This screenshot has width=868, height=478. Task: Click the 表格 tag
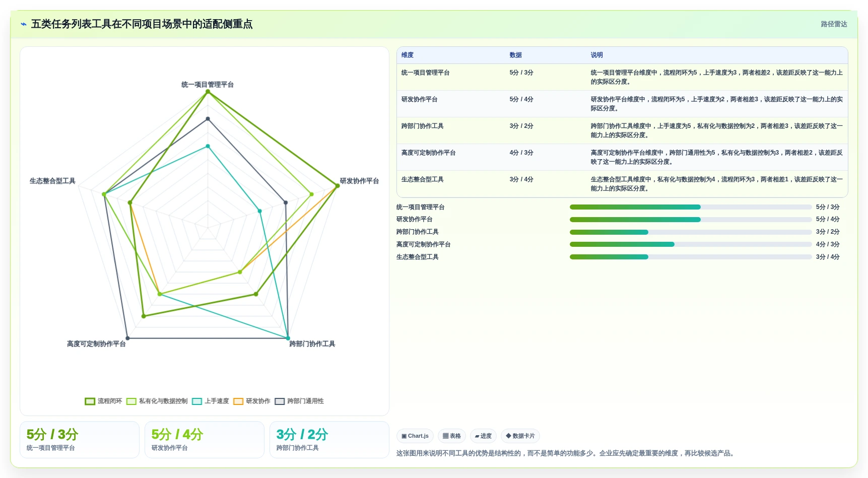451,436
